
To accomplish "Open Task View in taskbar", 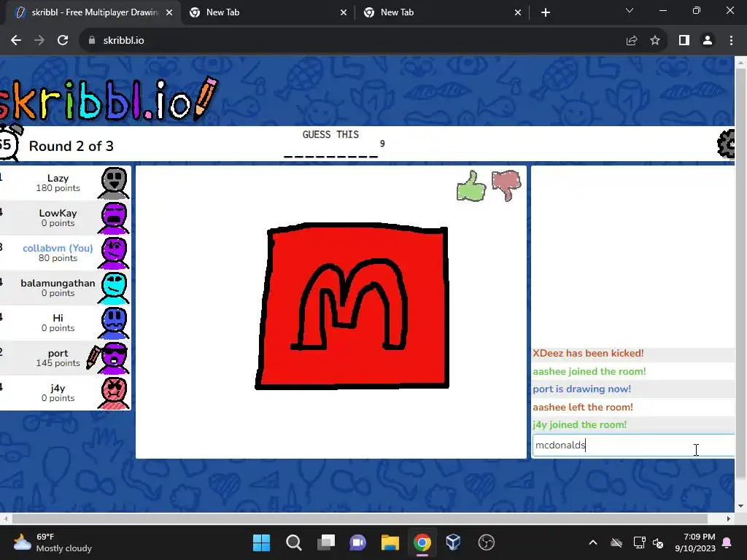I will coord(326,542).
